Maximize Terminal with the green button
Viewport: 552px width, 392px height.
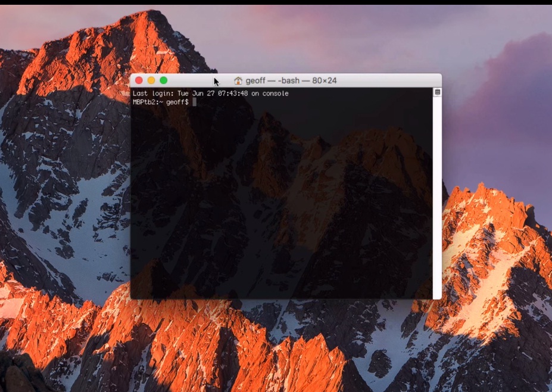click(163, 80)
